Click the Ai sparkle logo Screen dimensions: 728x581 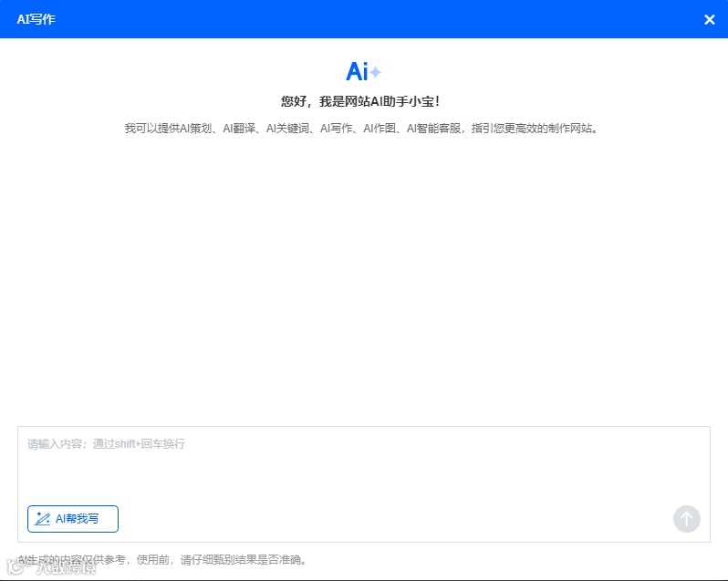[x=363, y=71]
